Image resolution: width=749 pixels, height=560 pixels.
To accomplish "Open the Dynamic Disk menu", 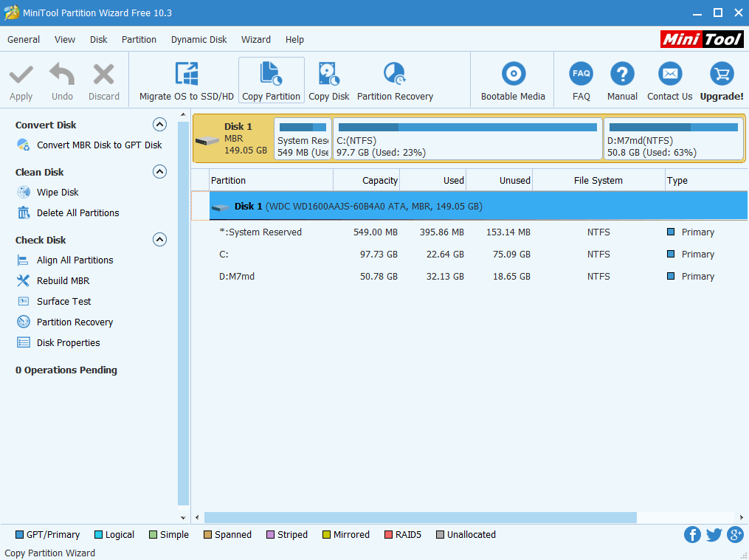I will 199,39.
